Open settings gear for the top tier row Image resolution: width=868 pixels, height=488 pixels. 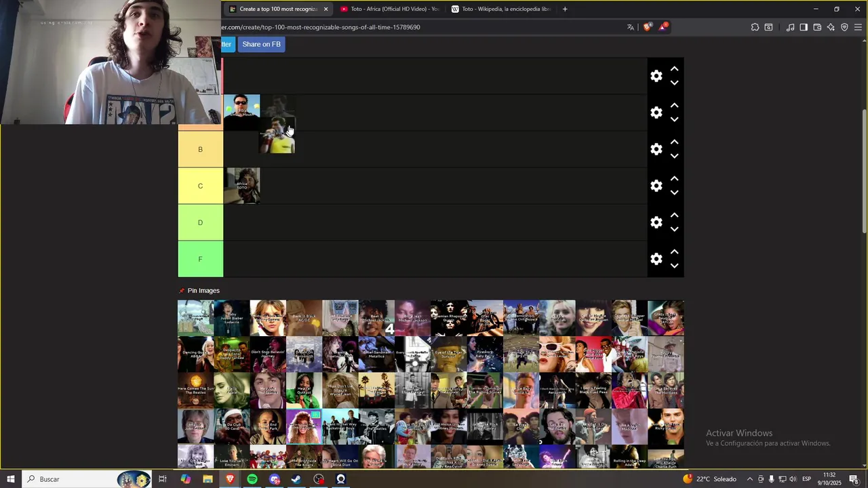coord(656,76)
